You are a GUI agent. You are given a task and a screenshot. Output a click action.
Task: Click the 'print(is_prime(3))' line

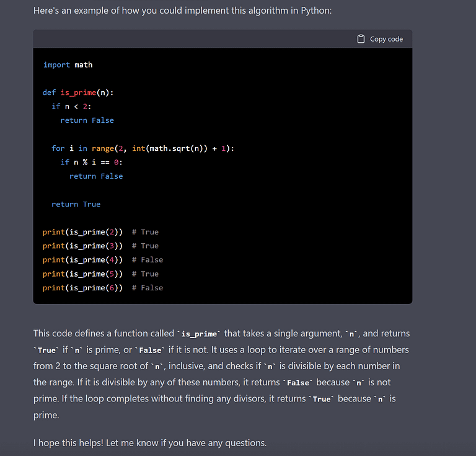coord(100,246)
